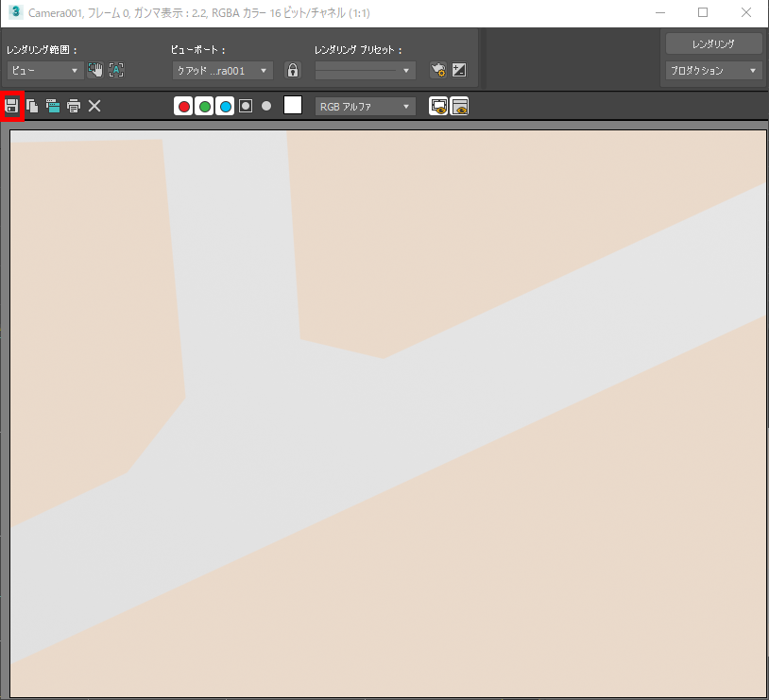Open the レンダリング プリセット dropdown
769x700 pixels.
(365, 71)
